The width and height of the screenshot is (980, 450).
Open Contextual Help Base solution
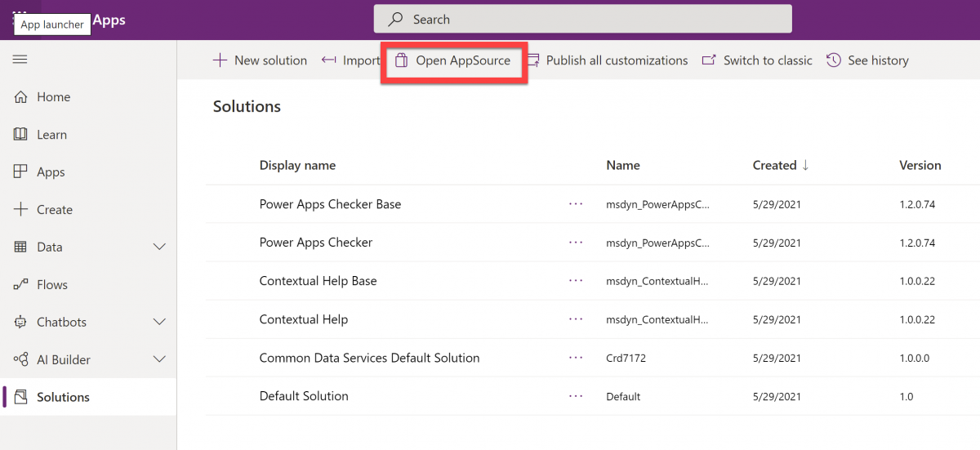click(x=318, y=281)
